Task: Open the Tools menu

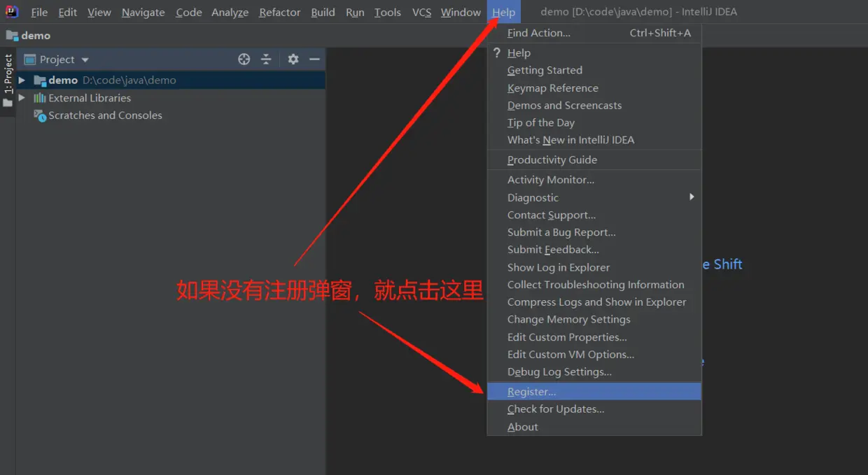Action: pos(388,13)
